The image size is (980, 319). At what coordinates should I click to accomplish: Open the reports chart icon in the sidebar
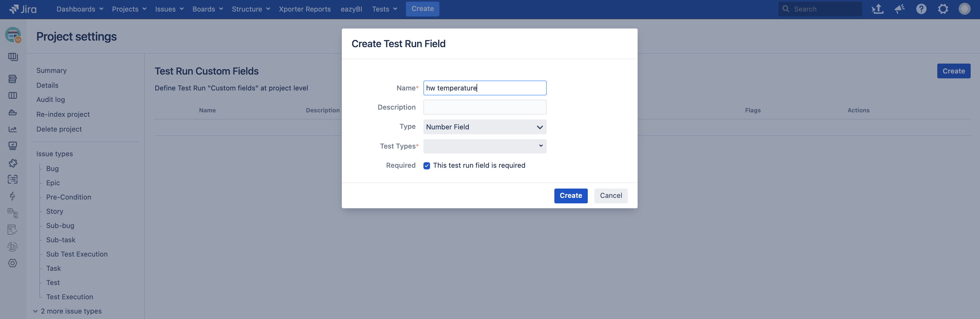(x=13, y=129)
